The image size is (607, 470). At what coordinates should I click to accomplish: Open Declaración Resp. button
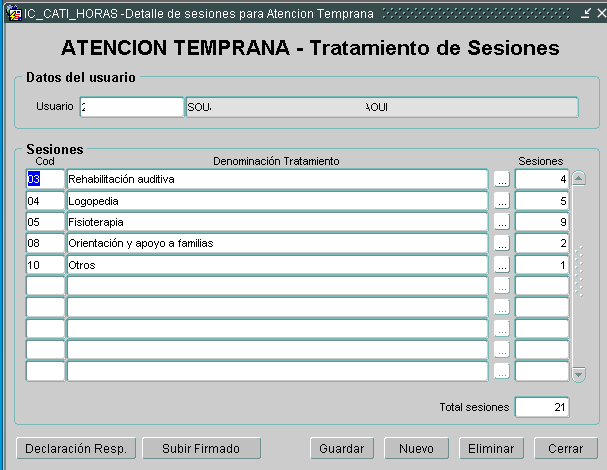pyautogui.click(x=76, y=449)
